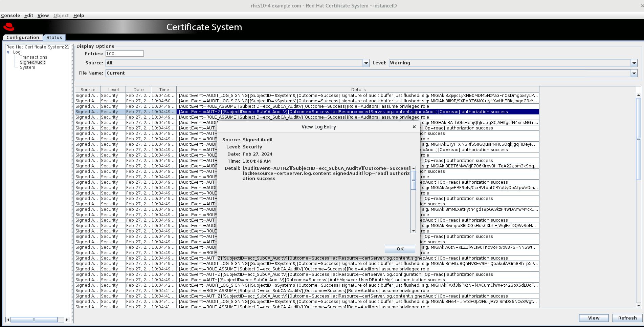
Task: Select the Log tree node
Action: (17, 52)
